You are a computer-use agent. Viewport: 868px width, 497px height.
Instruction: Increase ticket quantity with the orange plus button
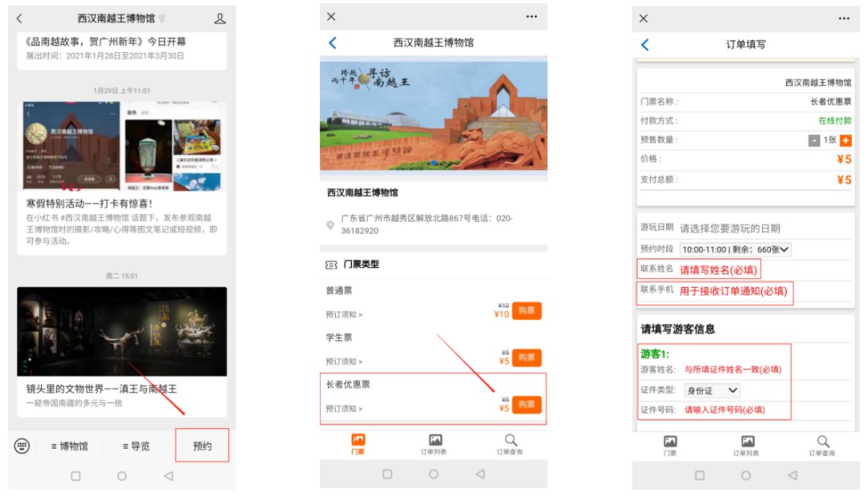coord(845,140)
